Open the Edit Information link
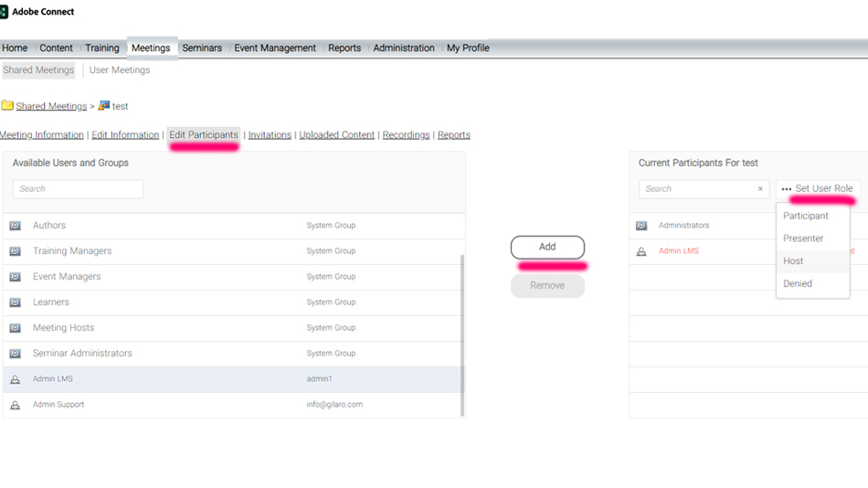Screen dimensions: 868x488 [x=125, y=135]
